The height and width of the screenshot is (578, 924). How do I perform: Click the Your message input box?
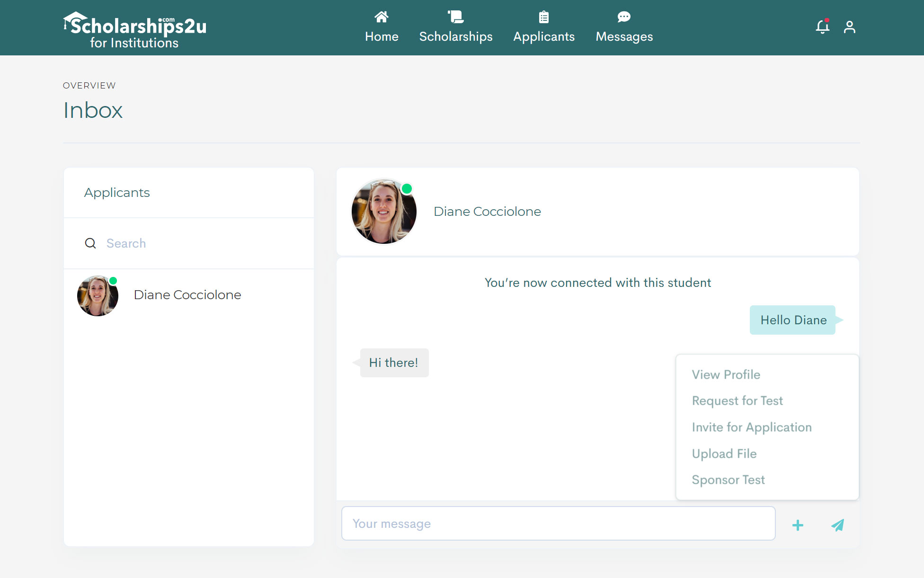[x=558, y=524]
